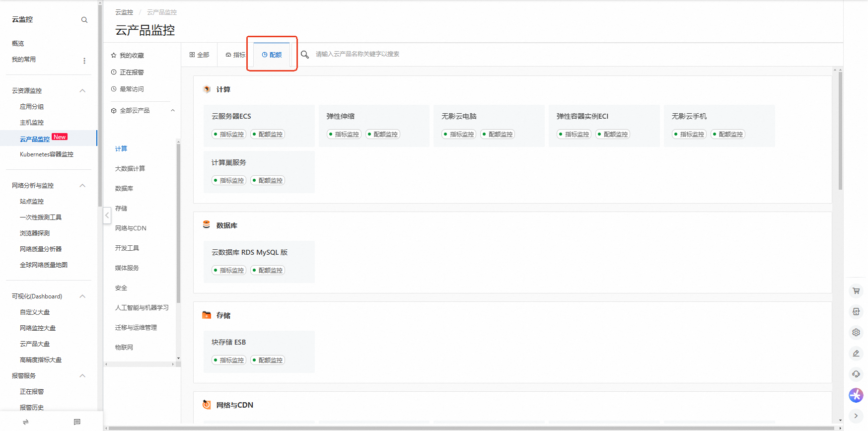Open 指标监控 for 弹性伸缩

[x=344, y=134]
